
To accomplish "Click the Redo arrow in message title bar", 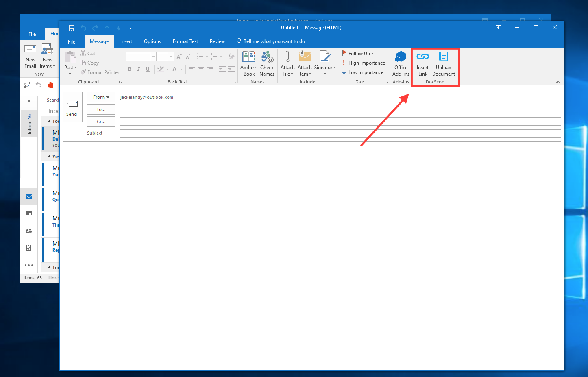I will [x=95, y=28].
